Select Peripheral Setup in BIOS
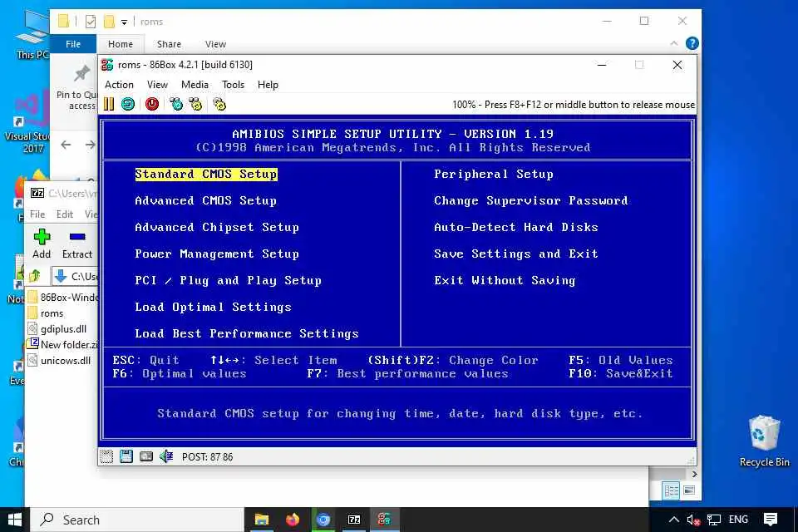Screen dimensions: 798x532 [494, 174]
